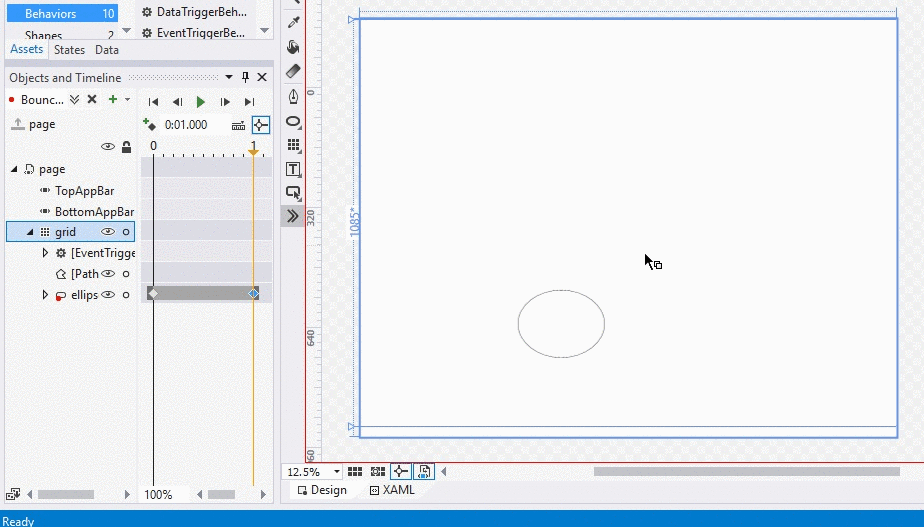Screen dimensions: 924x527
Task: Go to next frame
Action: 225,102
